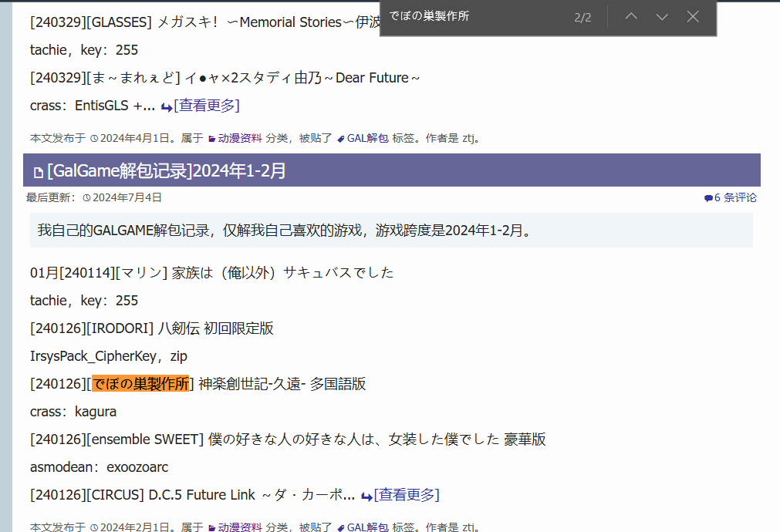
Task: Open GAL解包 tag in April 1 post footer
Action: coord(367,139)
